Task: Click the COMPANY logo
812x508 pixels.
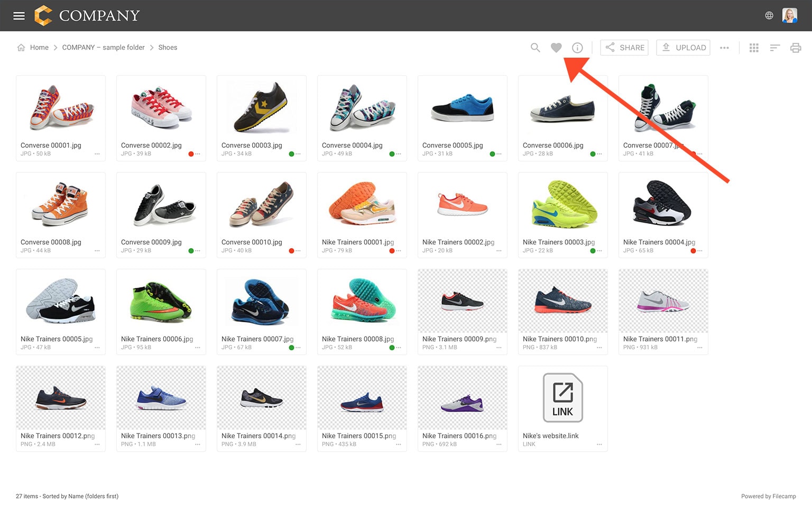Action: click(x=87, y=15)
